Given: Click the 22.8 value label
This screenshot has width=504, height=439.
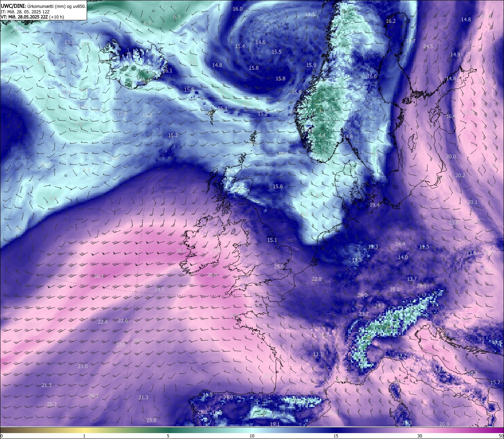Looking at the screenshot, I should pyautogui.click(x=317, y=279).
